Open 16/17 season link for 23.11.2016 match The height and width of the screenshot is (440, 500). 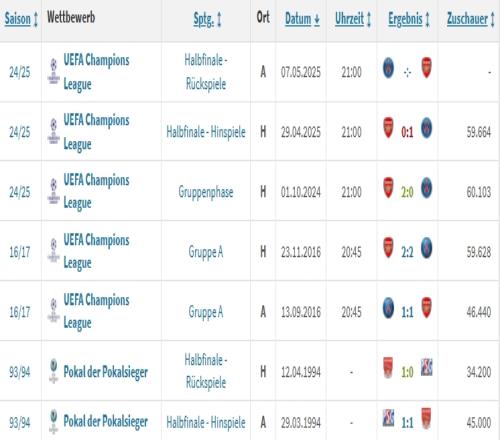pyautogui.click(x=20, y=252)
